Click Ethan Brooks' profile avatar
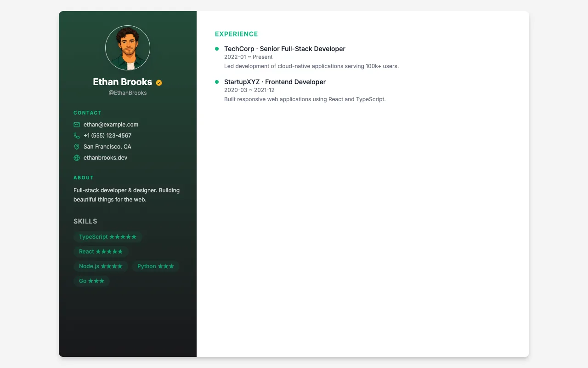 coord(128,48)
